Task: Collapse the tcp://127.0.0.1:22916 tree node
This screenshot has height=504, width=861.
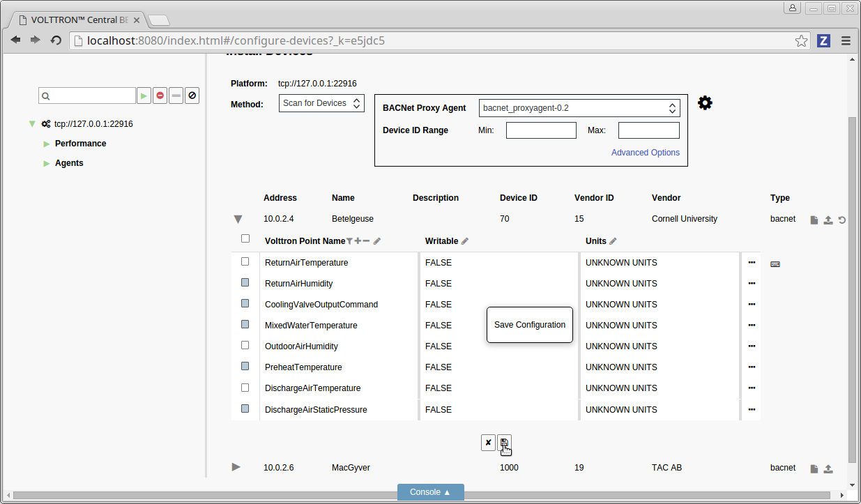Action: (32, 124)
